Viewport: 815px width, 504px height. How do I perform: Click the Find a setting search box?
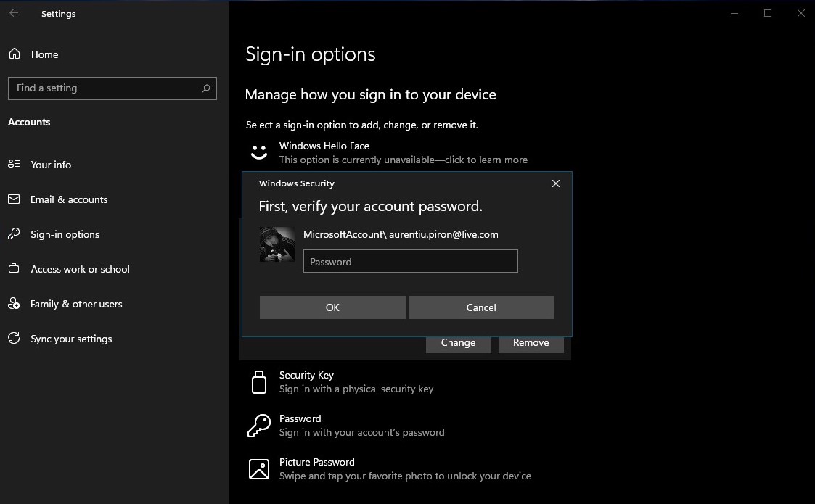click(112, 88)
